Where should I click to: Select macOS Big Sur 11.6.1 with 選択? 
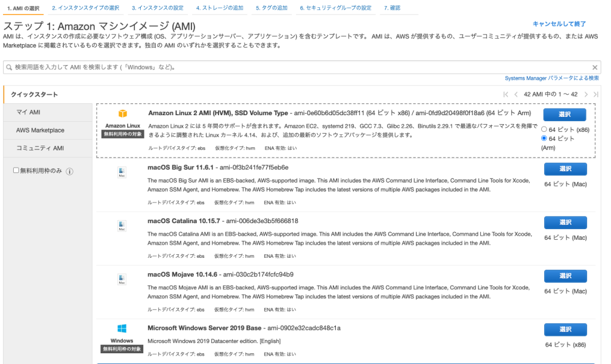566,169
